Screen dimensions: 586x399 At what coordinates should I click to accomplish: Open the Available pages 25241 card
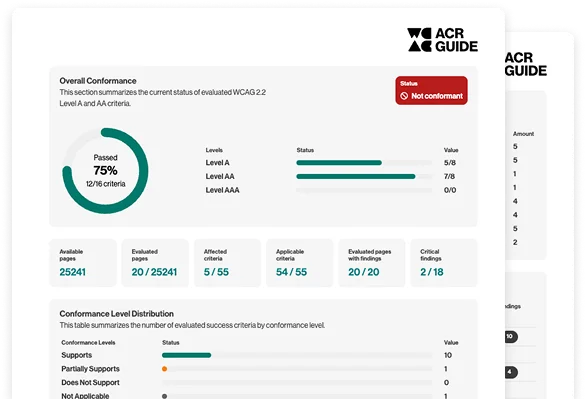coord(83,263)
